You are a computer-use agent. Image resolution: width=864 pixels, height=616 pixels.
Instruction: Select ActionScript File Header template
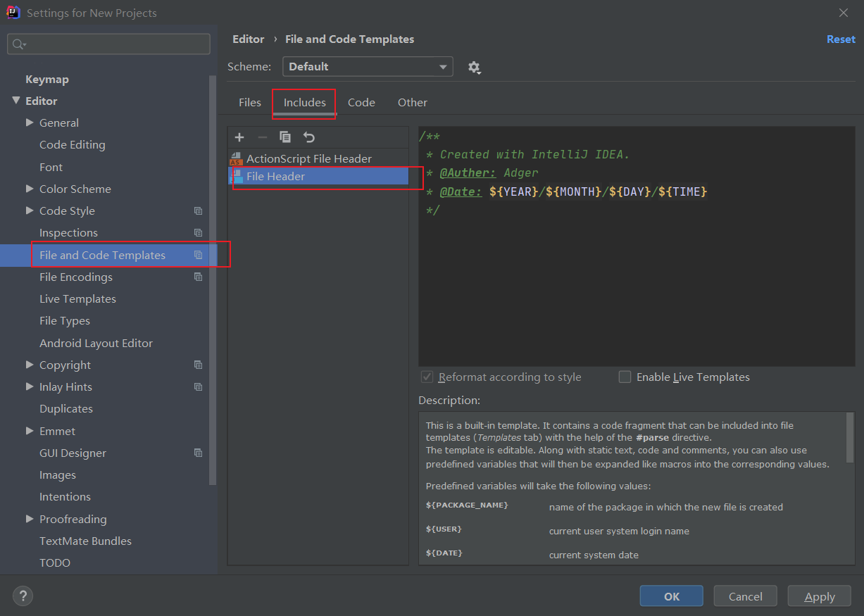click(x=318, y=159)
